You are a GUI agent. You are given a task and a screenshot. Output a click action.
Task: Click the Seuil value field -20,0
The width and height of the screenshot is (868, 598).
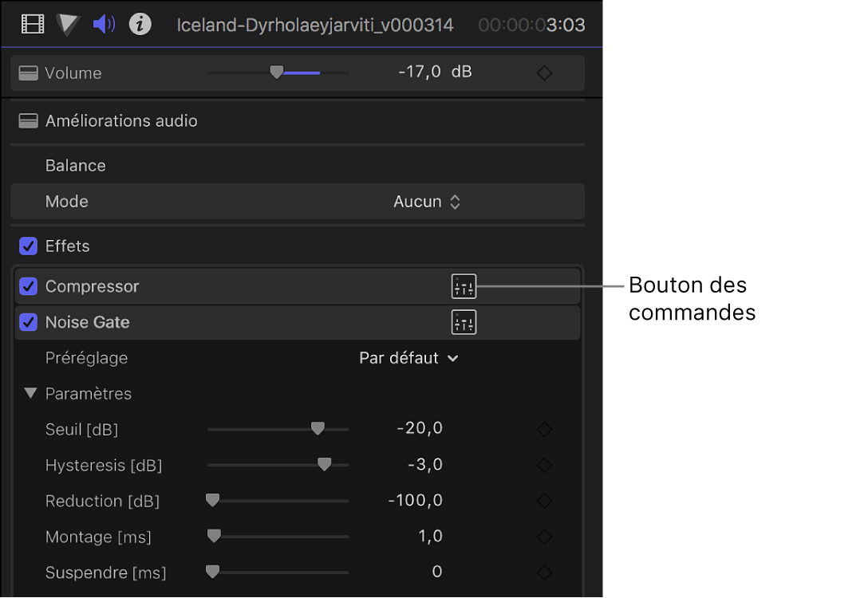420,429
